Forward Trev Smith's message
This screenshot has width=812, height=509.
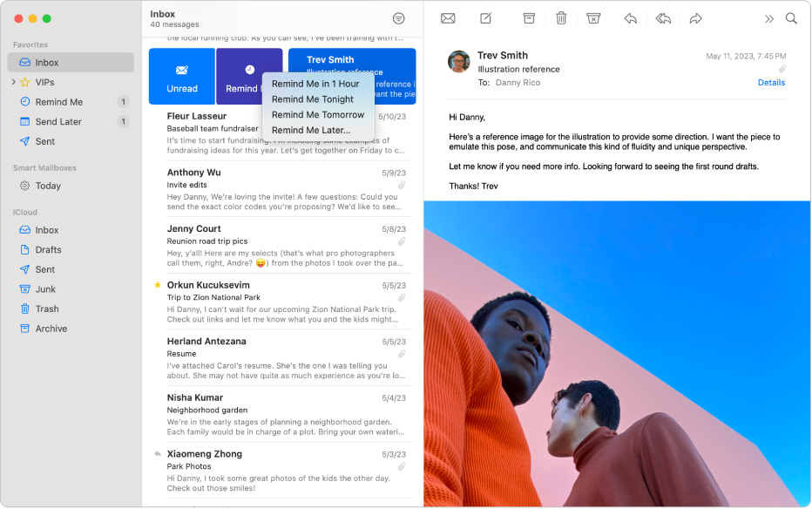[695, 17]
